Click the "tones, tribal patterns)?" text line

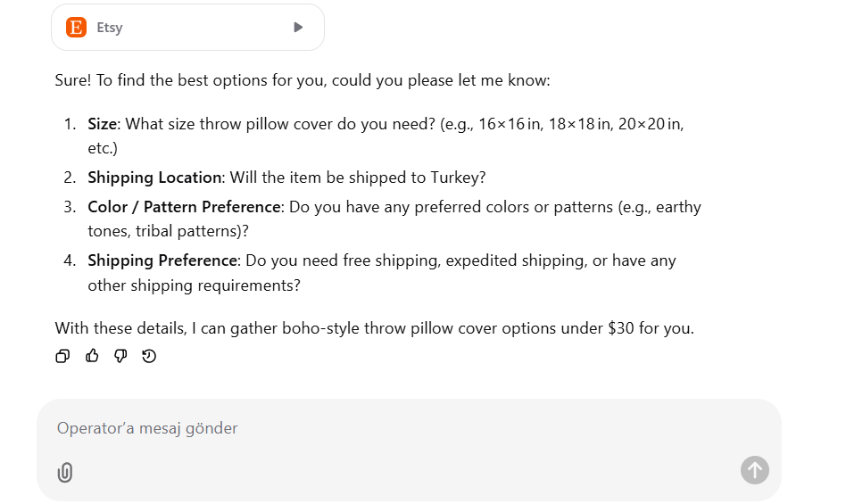click(169, 231)
